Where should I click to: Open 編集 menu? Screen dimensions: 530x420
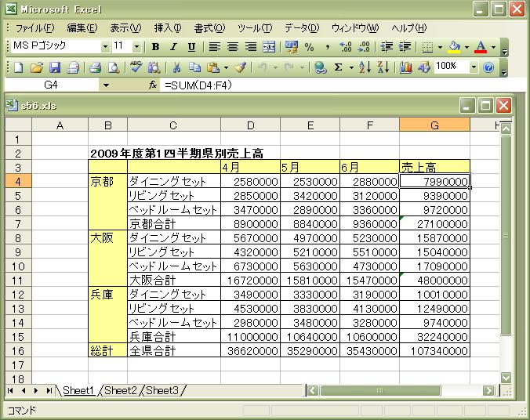click(x=82, y=28)
